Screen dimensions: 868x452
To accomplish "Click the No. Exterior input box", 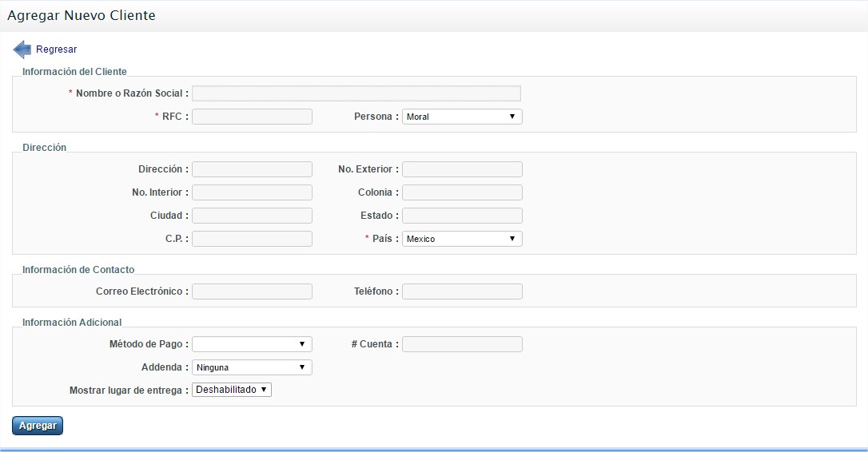I will [462, 169].
